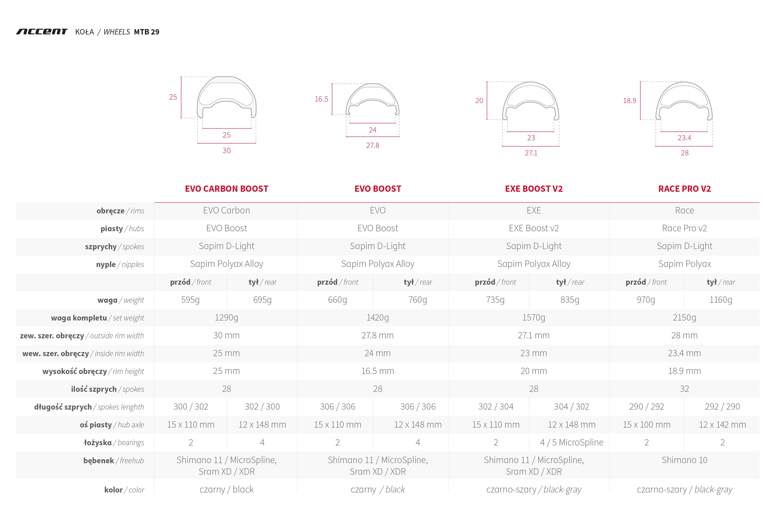Click the 16.5 mm rim height cell
Screen dimensions: 775x532
[x=377, y=371]
